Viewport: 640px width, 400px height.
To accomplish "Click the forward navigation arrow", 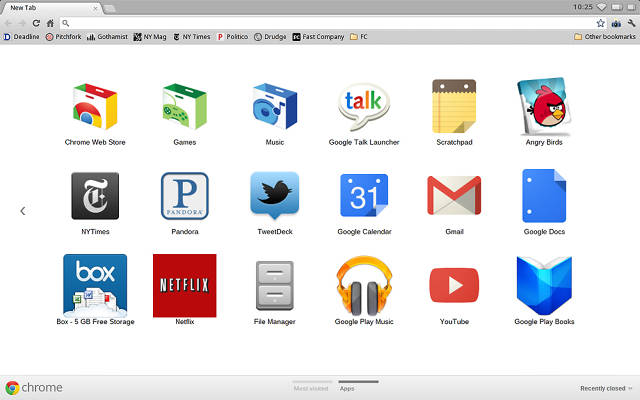I will click(x=22, y=23).
